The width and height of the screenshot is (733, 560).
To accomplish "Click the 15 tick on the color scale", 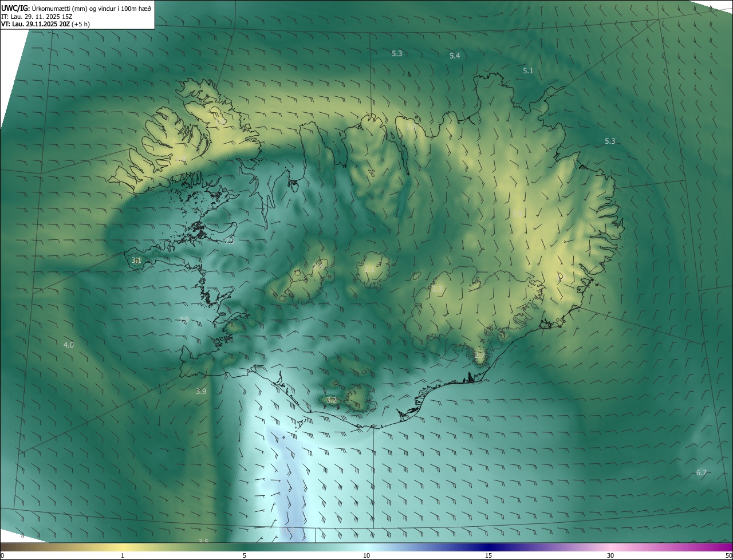I will point(488,555).
